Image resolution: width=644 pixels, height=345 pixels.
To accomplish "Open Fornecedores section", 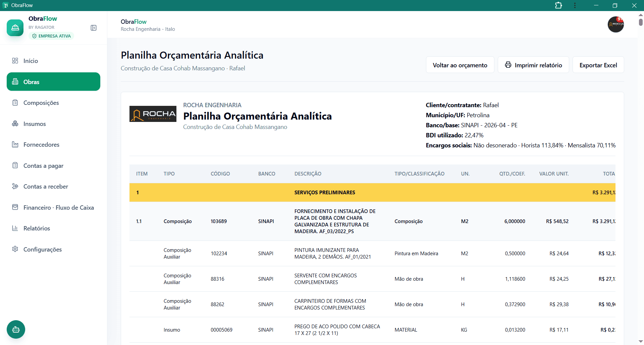I will click(53, 144).
